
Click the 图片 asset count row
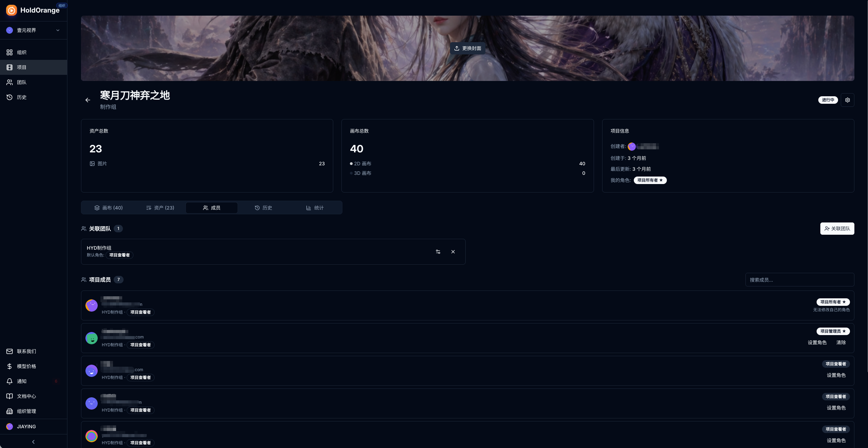207,164
